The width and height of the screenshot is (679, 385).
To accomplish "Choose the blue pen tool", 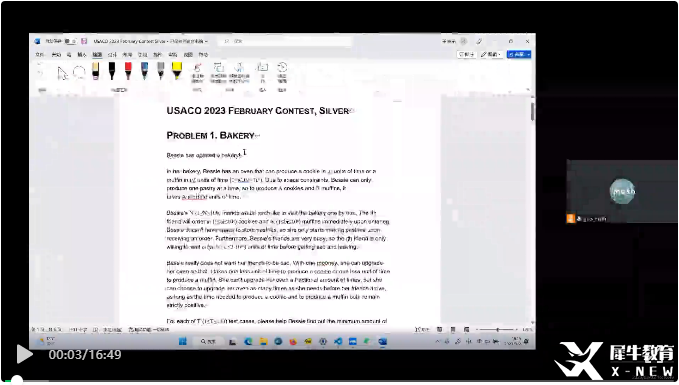I will tap(144, 71).
